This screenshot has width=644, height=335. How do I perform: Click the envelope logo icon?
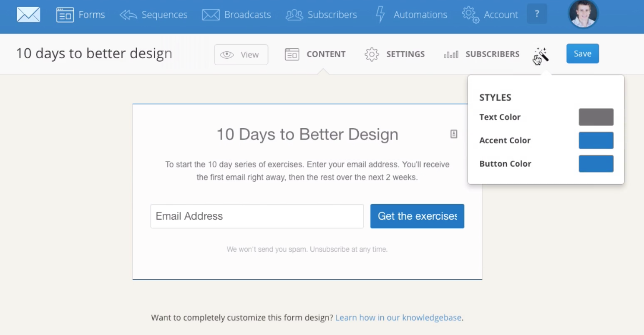coord(28,15)
